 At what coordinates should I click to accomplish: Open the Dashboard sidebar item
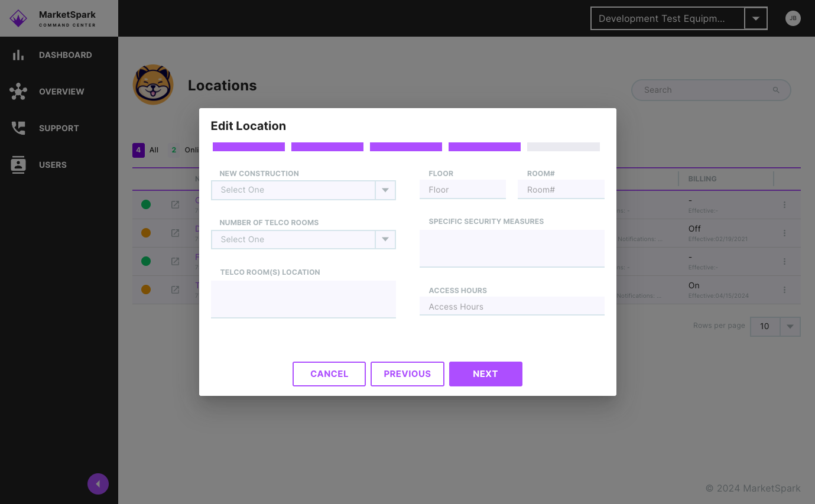59,55
